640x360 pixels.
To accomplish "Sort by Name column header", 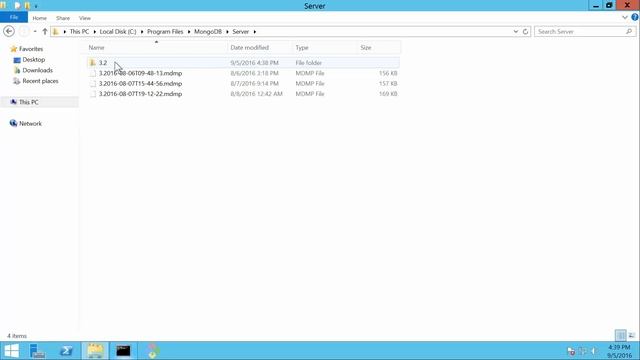I will click(x=96, y=48).
